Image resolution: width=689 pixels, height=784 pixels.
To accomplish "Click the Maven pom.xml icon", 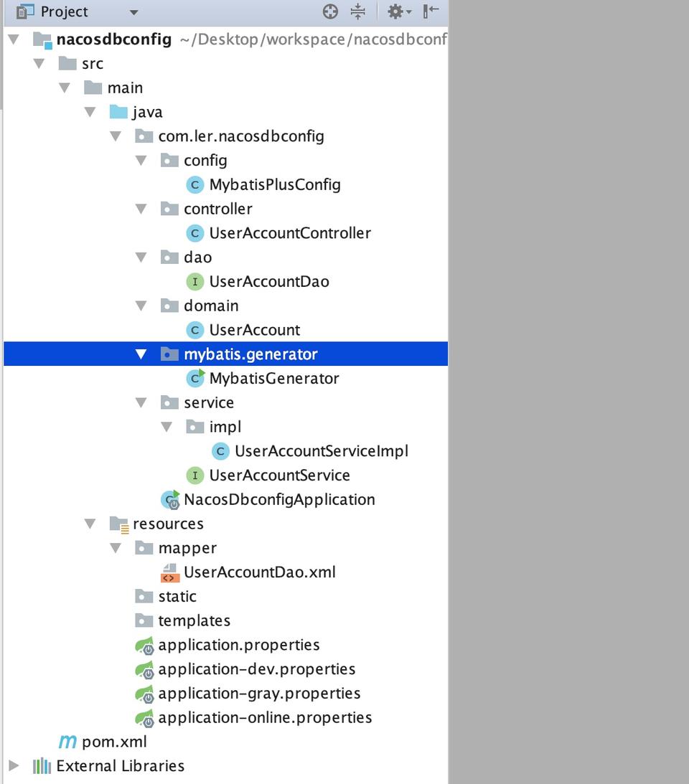I will pyautogui.click(x=67, y=742).
